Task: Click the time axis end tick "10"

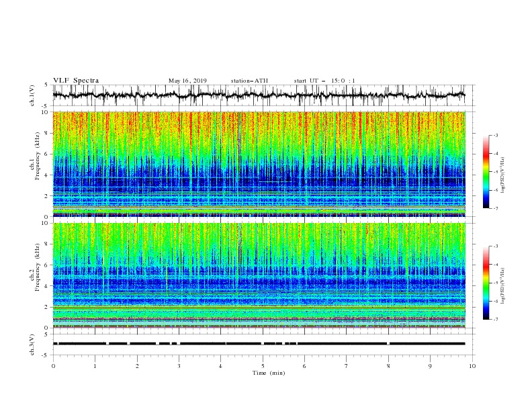Action: (x=472, y=366)
